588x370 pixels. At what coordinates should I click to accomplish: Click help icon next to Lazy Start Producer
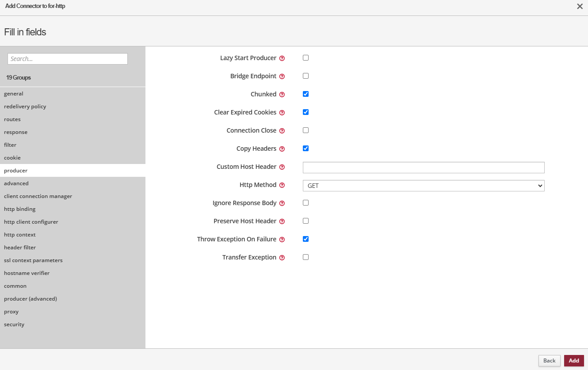pyautogui.click(x=282, y=58)
